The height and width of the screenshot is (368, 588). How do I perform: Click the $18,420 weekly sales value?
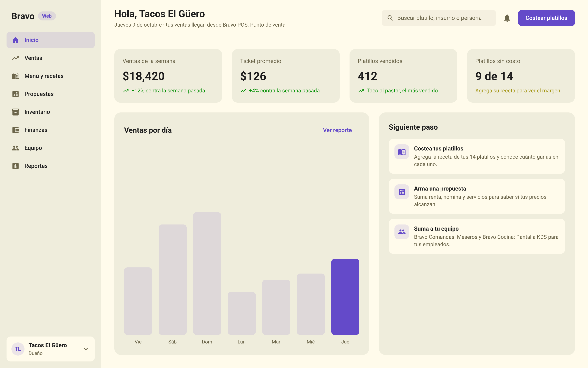(144, 76)
